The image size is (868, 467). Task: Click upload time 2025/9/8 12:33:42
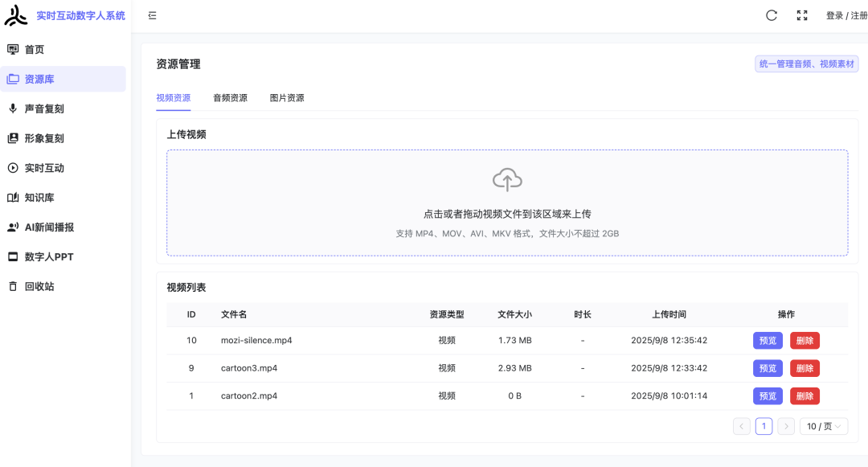(x=669, y=368)
